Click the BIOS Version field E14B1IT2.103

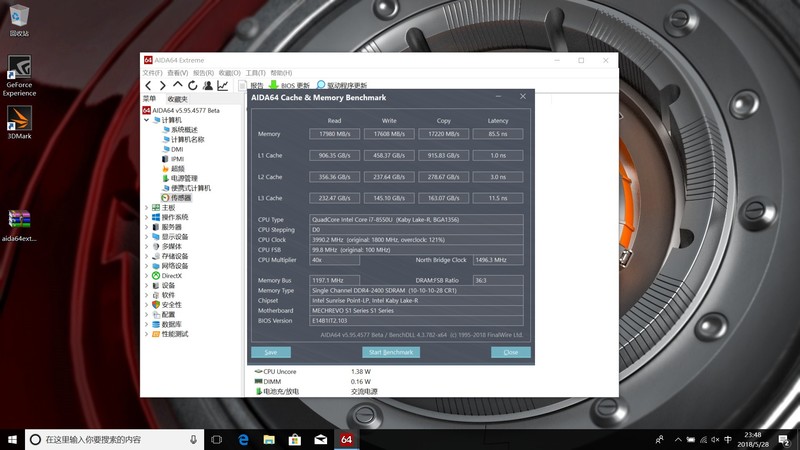pos(416,320)
